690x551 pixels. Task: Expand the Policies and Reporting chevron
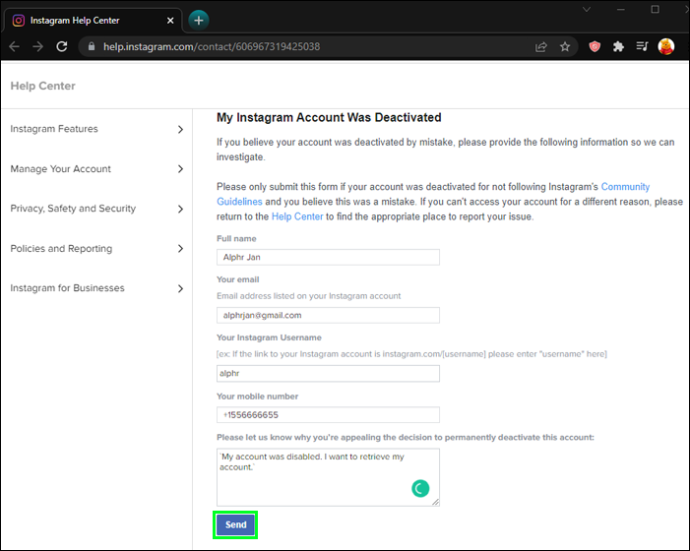(180, 249)
